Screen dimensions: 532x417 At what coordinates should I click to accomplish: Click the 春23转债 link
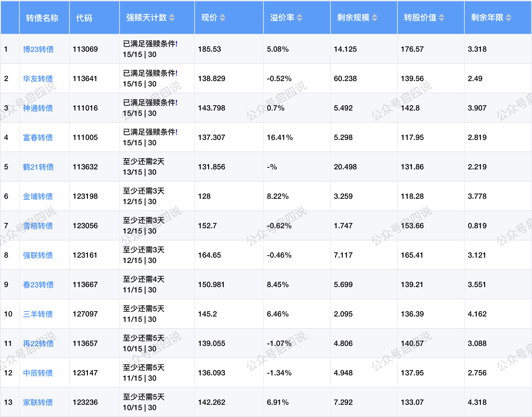pos(38,285)
